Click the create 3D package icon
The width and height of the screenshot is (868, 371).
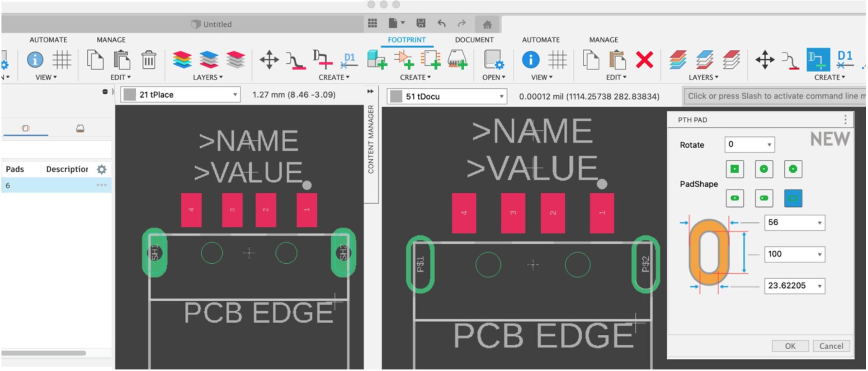click(x=376, y=59)
